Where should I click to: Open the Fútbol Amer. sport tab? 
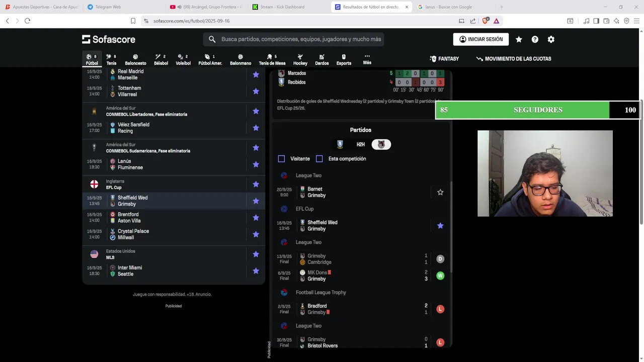pos(210,59)
